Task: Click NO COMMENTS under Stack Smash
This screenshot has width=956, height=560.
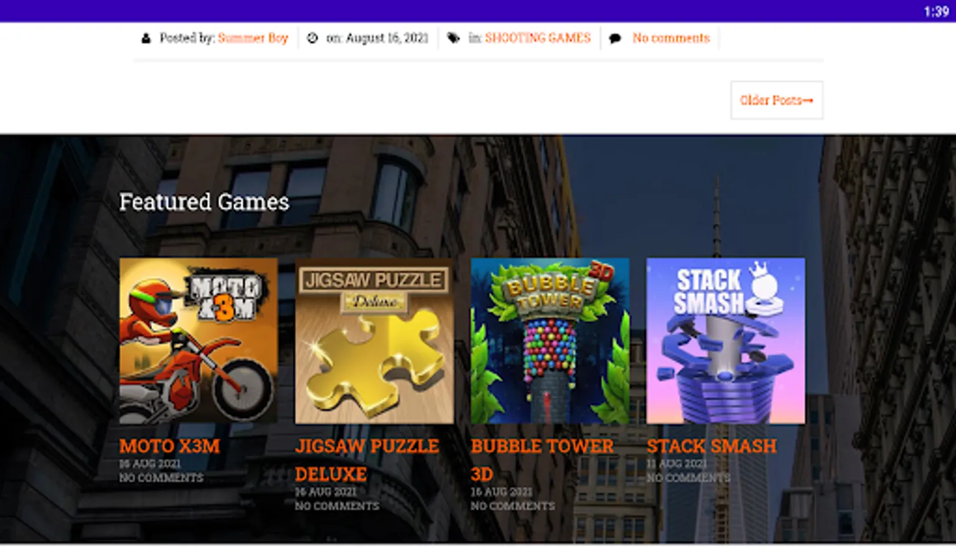Action: (x=688, y=478)
